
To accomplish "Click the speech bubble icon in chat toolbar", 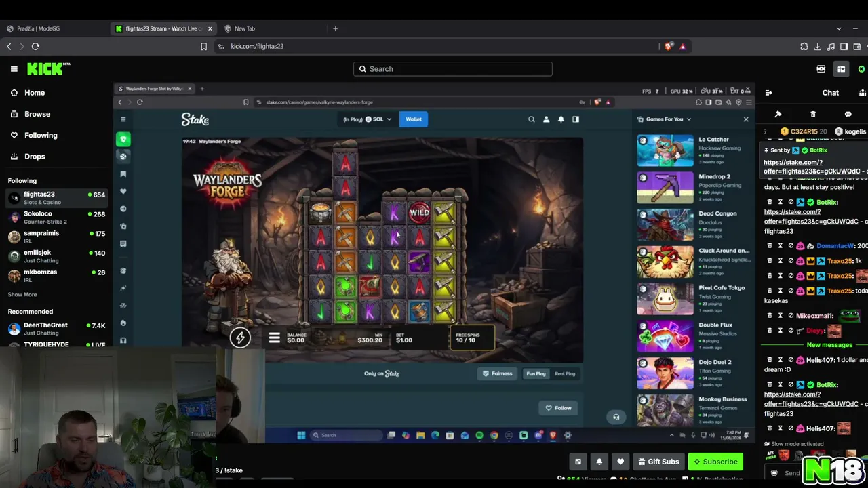I will click(848, 114).
